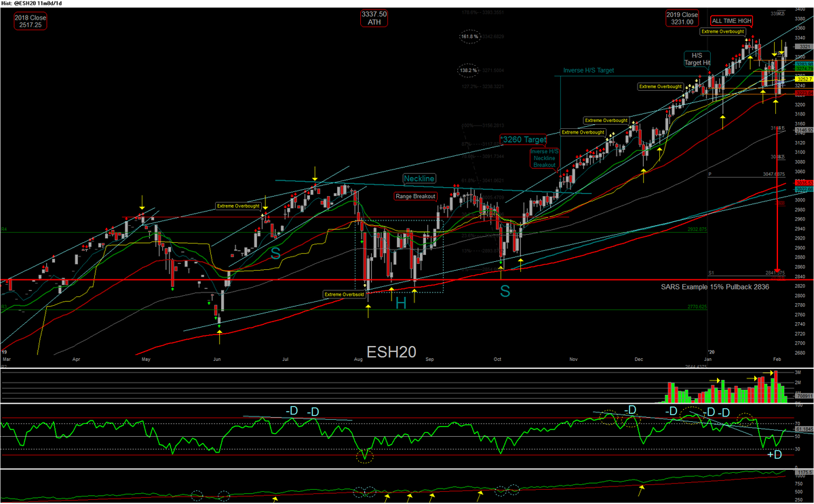Click the 'Inverse H/S Target' label
Image resolution: width=814 pixels, height=504 pixels.
tap(589, 71)
